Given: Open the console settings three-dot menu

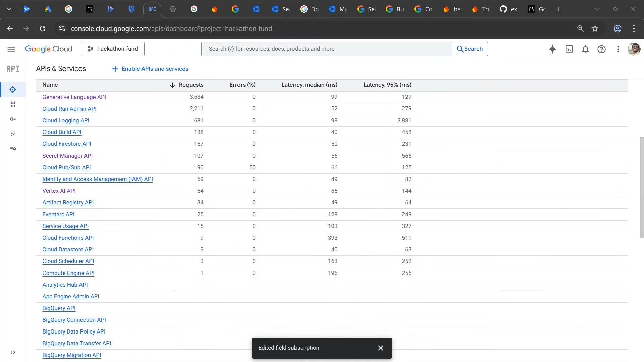Looking at the screenshot, I should pyautogui.click(x=618, y=49).
